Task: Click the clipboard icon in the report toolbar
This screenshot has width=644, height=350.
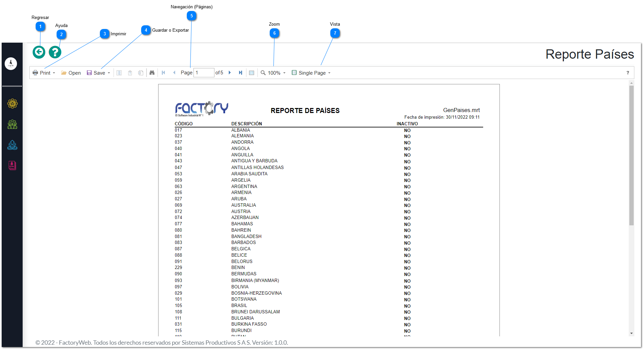Action: pyautogui.click(x=130, y=73)
